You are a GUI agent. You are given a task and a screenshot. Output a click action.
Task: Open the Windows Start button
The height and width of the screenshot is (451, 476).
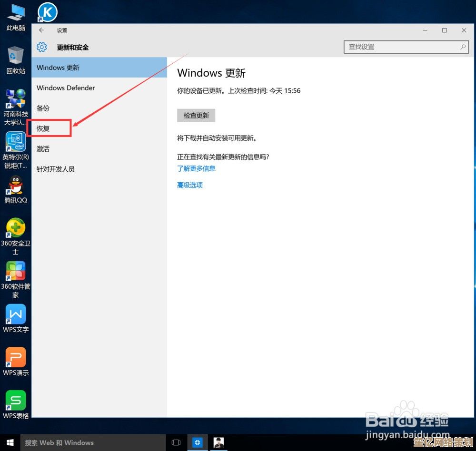10,442
